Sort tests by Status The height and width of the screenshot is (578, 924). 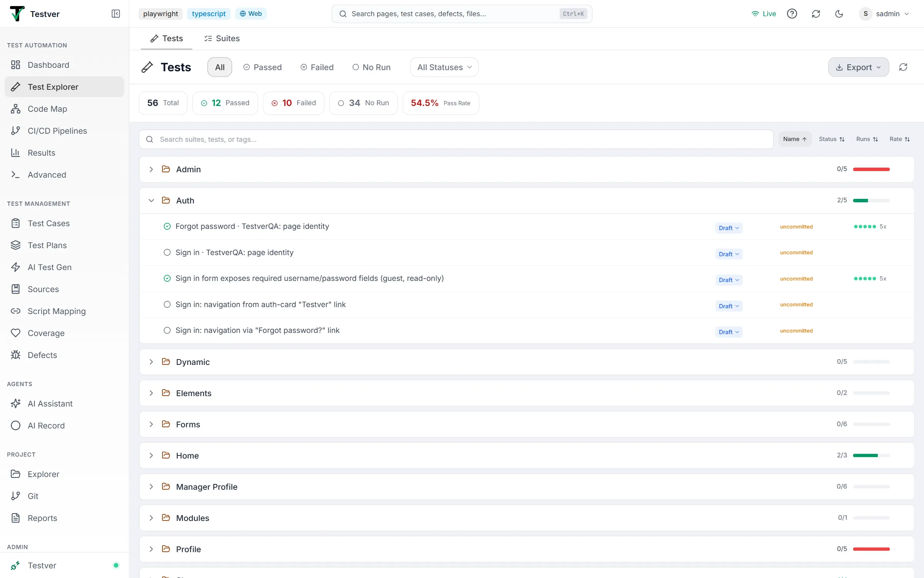point(832,139)
